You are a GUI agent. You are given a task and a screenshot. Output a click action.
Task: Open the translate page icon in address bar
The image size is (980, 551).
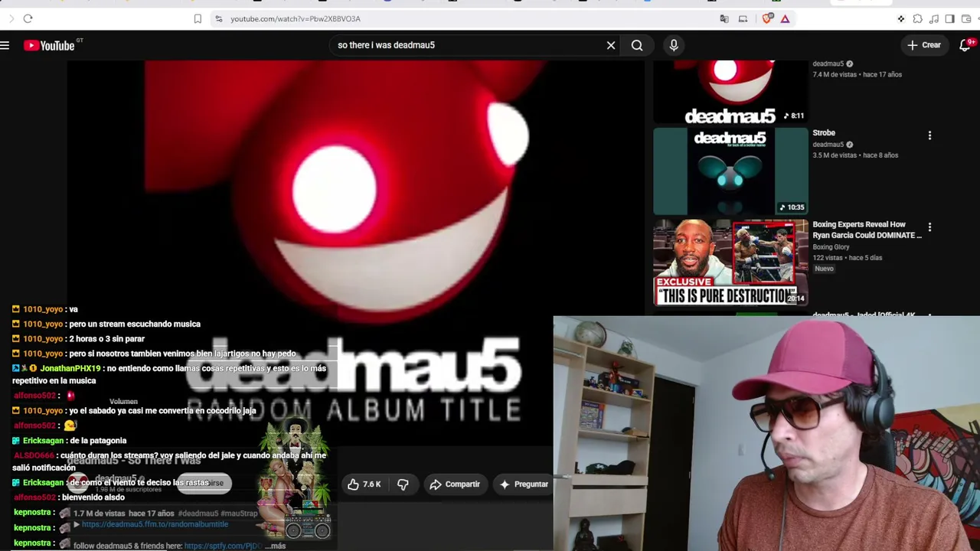pos(724,18)
